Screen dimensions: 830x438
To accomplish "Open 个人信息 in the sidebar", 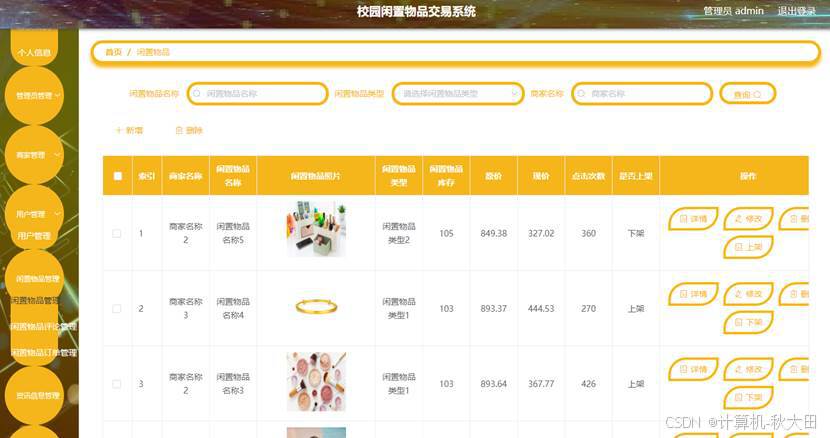I will [34, 52].
